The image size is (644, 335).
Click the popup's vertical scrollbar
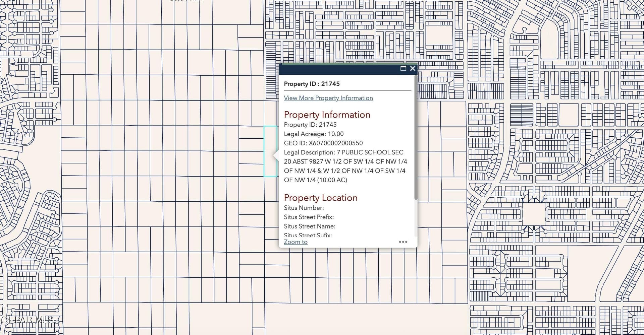416,137
